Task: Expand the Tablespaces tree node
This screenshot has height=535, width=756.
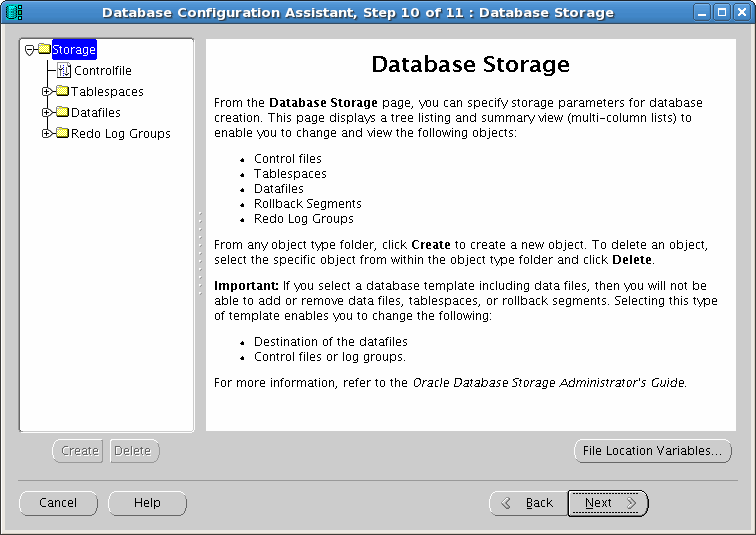Action: coord(47,92)
